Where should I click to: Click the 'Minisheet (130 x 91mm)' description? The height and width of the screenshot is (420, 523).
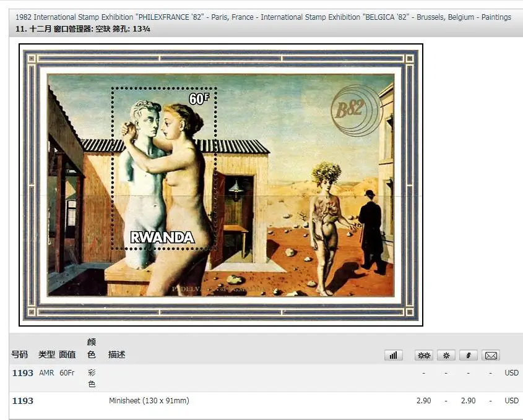149,401
